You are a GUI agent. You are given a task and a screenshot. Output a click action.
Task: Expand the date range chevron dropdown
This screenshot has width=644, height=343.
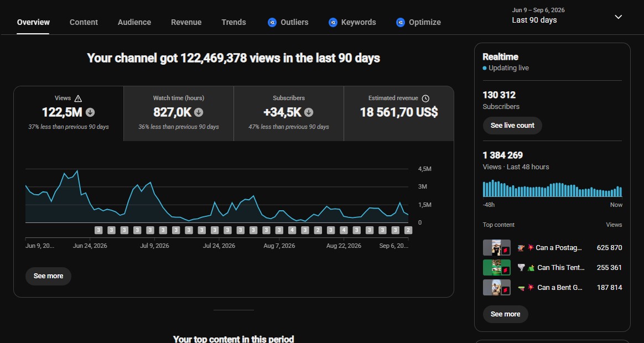click(x=618, y=17)
